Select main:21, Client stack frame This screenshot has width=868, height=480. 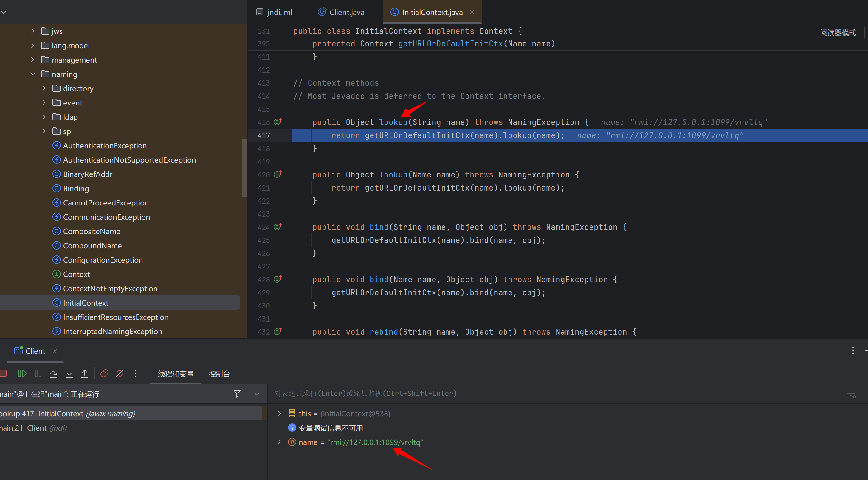pos(34,428)
